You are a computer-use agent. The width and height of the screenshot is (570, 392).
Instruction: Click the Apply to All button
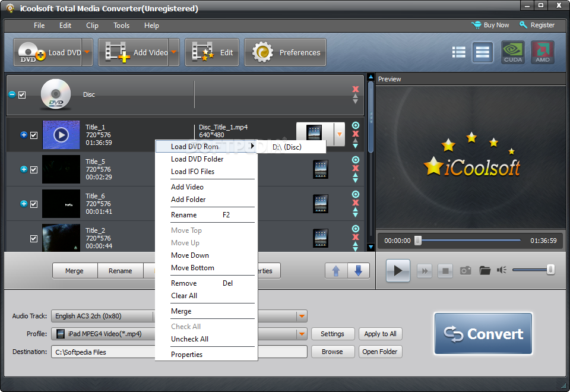click(380, 334)
